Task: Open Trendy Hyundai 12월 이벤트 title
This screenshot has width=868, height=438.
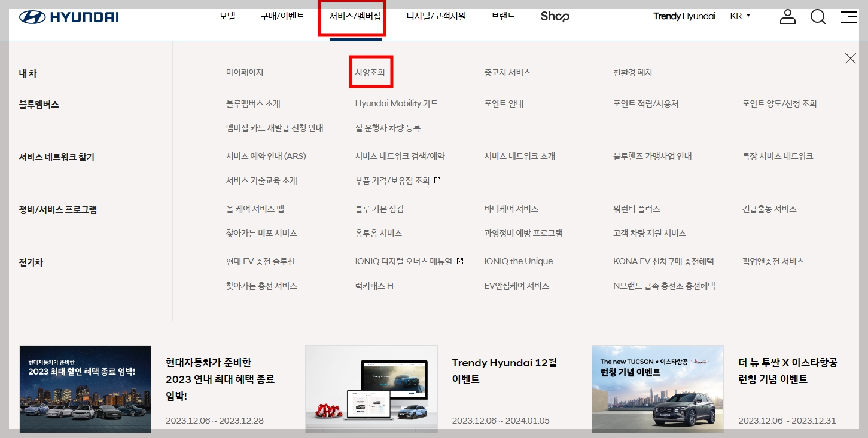Action: 504,370
